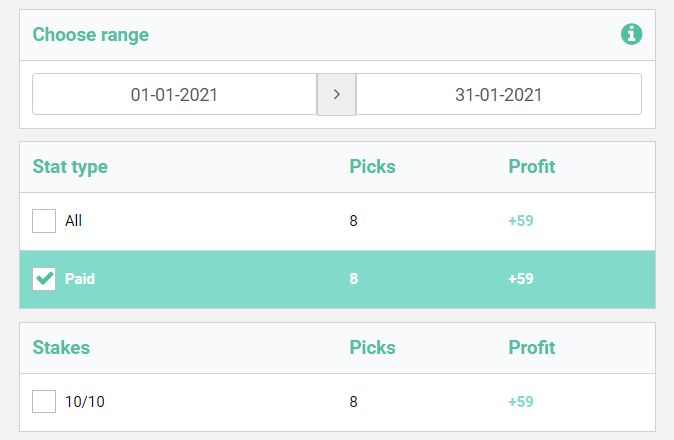Viewport: 674px width, 440px height.
Task: Click the Stakes column header
Action: pyautogui.click(x=61, y=348)
